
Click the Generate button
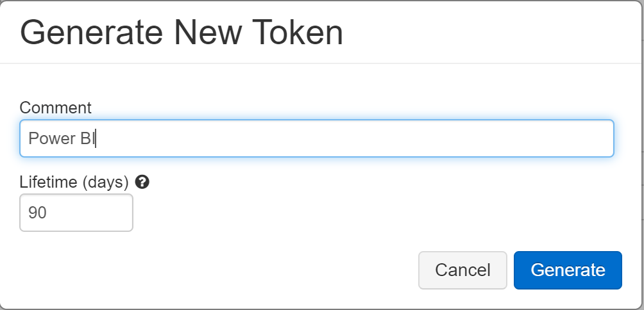click(x=568, y=270)
